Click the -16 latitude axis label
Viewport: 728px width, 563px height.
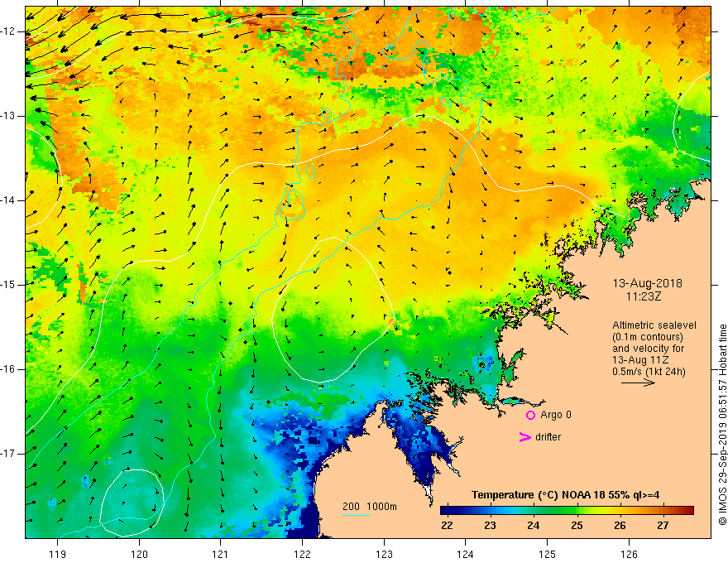(x=9, y=369)
